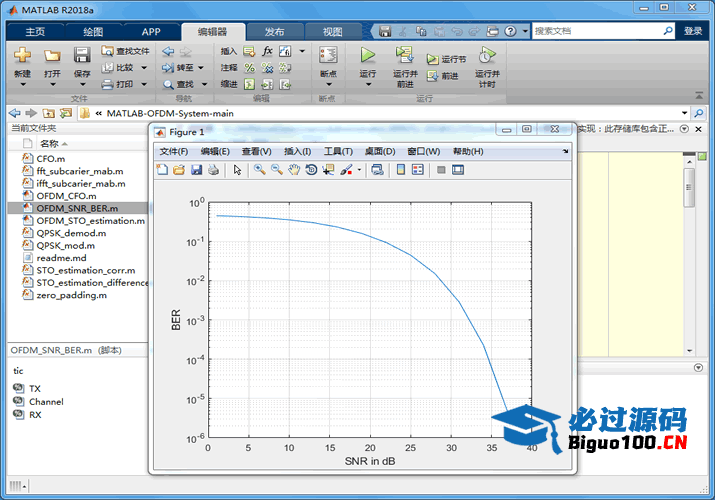Image resolution: width=715 pixels, height=500 pixels.
Task: Click Run and Advance (运行并前进) icon
Action: (x=404, y=55)
